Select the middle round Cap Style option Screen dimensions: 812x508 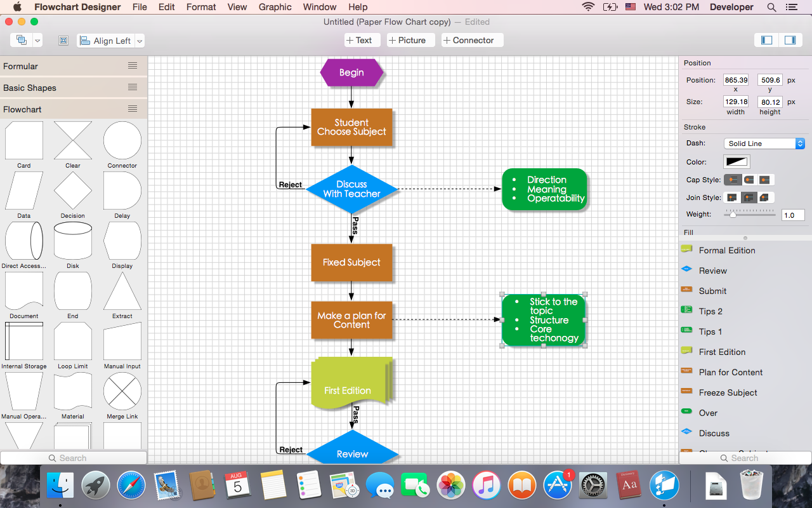click(749, 180)
